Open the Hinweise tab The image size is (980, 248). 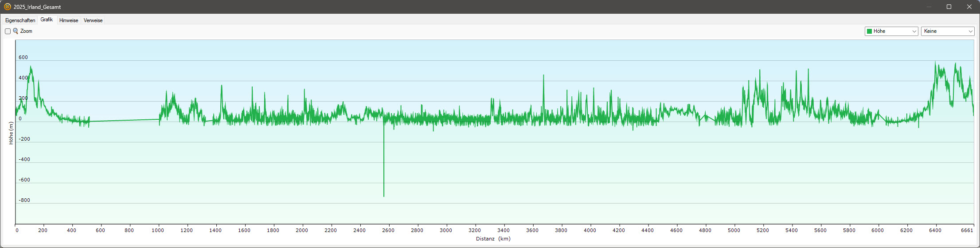tap(69, 20)
